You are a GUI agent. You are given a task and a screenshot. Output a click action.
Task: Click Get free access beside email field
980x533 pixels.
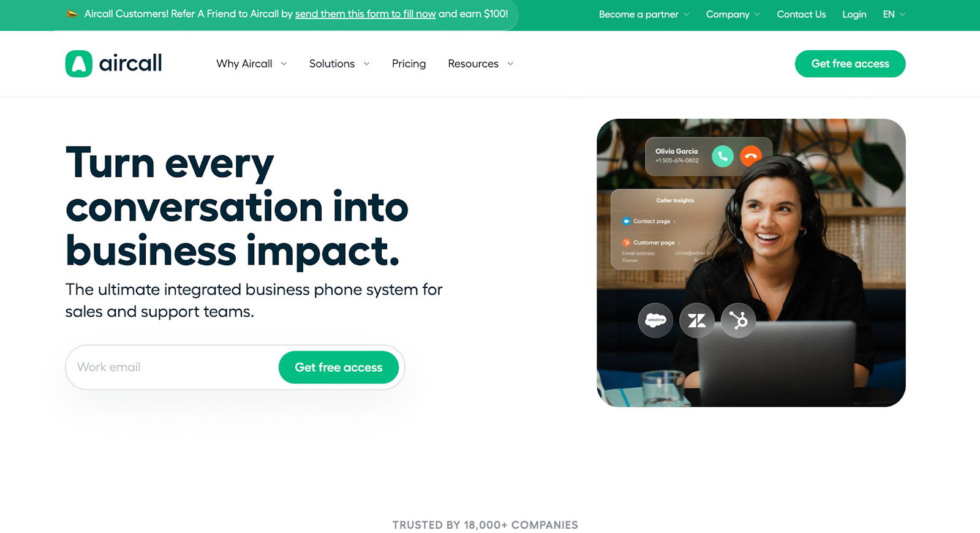click(x=339, y=367)
